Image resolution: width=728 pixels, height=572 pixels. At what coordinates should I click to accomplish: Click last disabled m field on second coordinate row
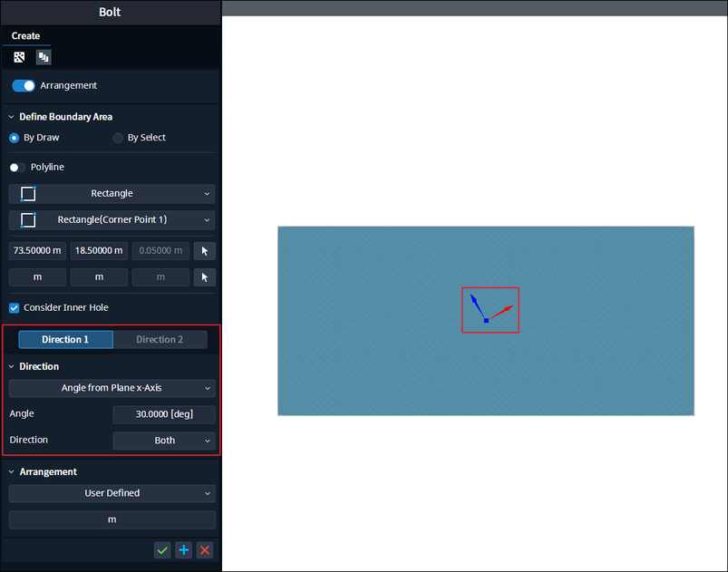160,277
